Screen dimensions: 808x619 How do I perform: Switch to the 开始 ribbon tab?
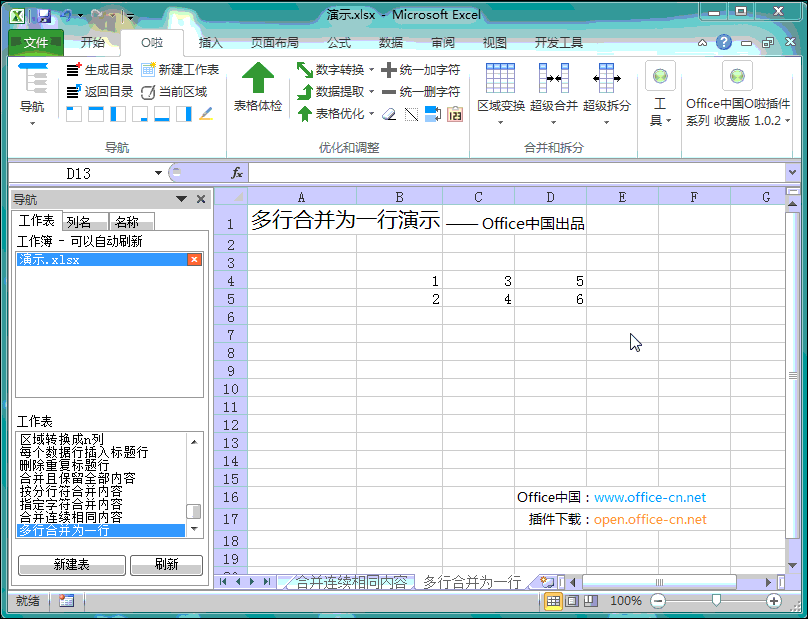[x=93, y=43]
